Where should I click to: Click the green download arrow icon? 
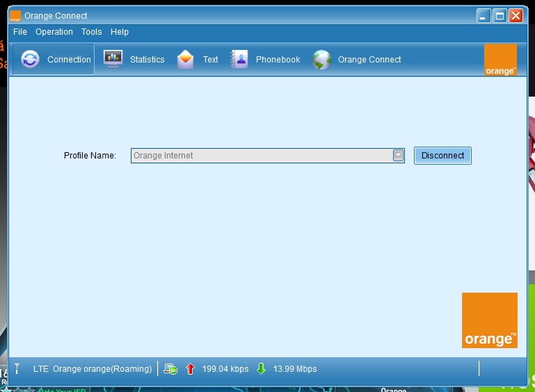(x=262, y=368)
